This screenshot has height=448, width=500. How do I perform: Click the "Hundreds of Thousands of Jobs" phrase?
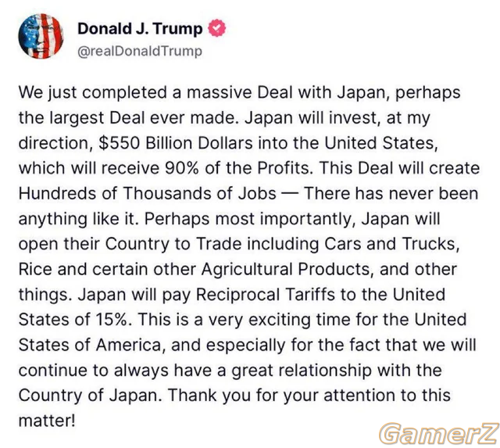148,193
